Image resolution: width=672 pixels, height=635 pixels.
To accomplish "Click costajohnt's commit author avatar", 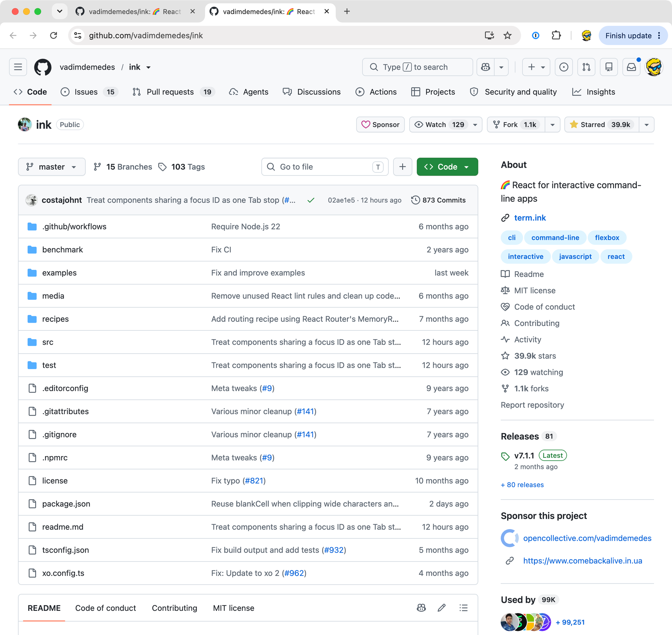I will point(32,200).
